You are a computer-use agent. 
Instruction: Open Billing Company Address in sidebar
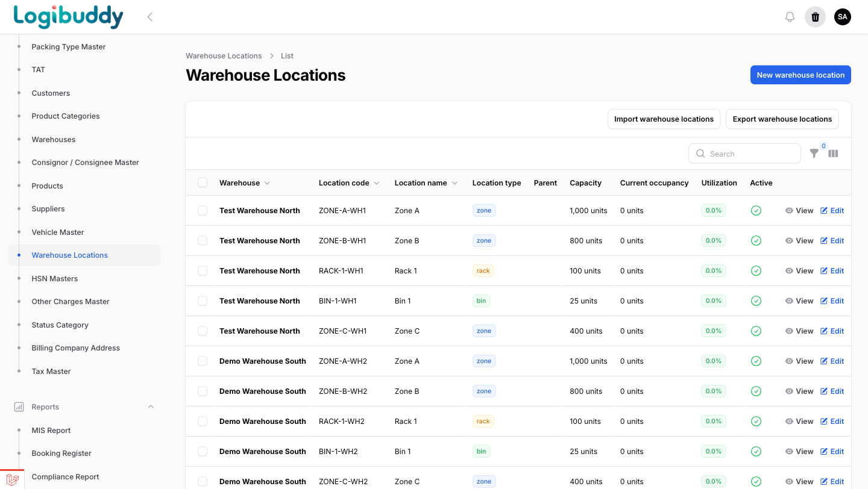[76, 348]
